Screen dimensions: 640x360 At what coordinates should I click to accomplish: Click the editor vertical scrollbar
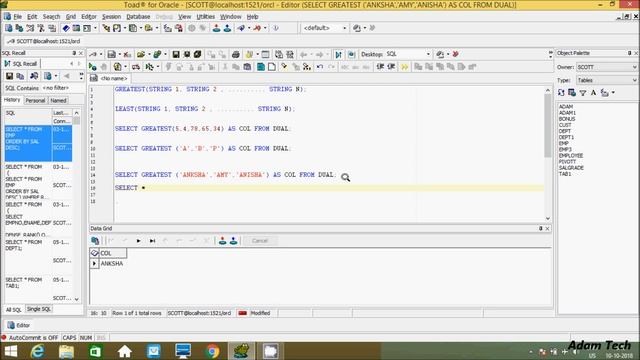point(548,154)
